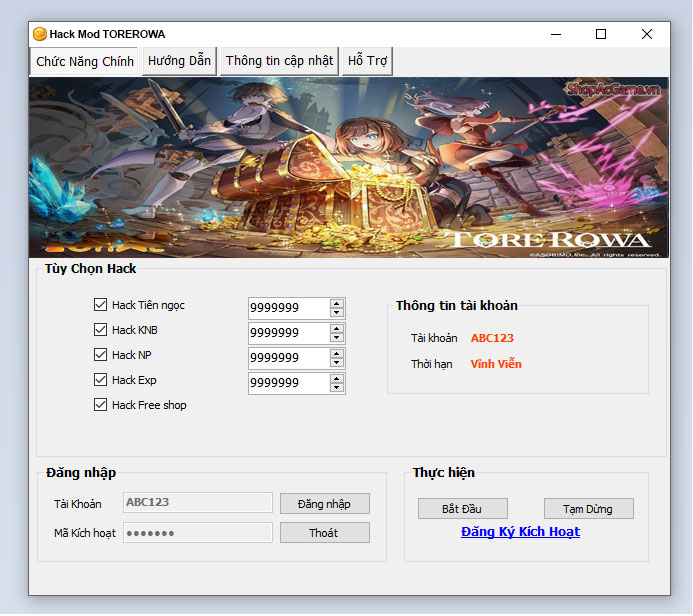The height and width of the screenshot is (616, 693).
Task: Increase the Hack KNB value with up arrow
Action: (x=337, y=329)
